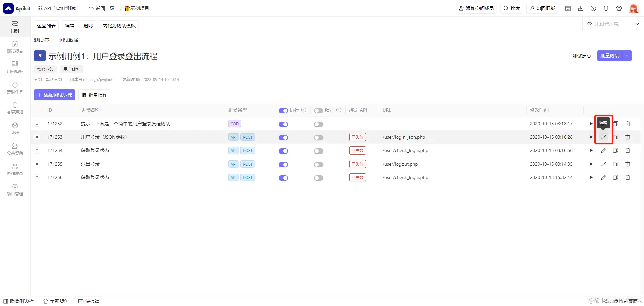Open the column options ellipsis in the table header
This screenshot has height=306, width=644.
[591, 110]
